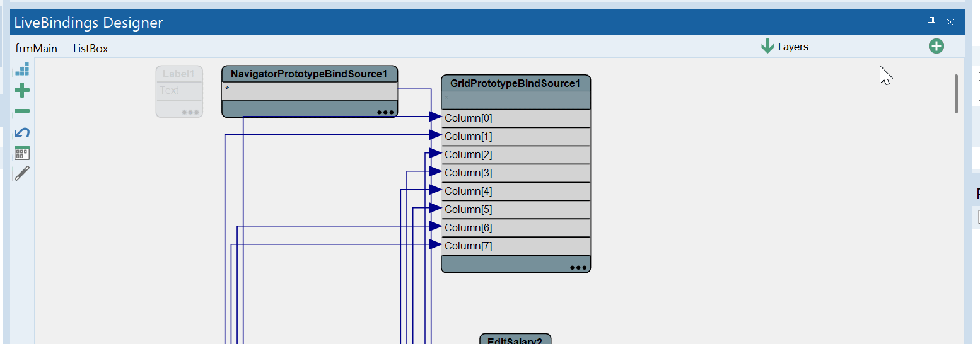
Task: Select the EditSalary2 node
Action: coord(515,340)
